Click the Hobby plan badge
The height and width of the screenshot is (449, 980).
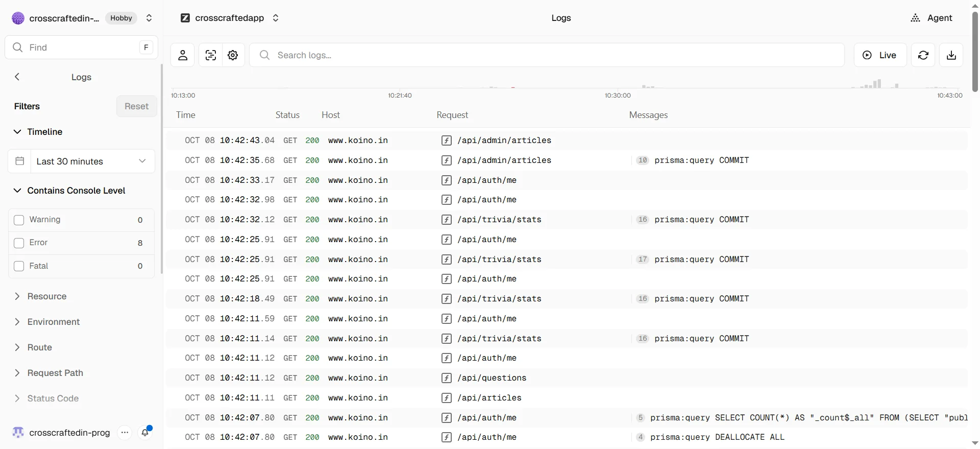pyautogui.click(x=121, y=18)
